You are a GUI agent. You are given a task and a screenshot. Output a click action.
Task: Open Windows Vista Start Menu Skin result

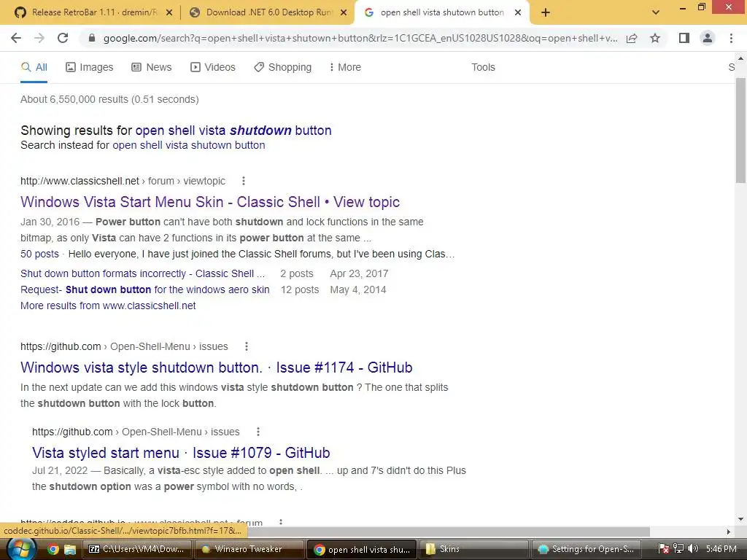coord(210,202)
